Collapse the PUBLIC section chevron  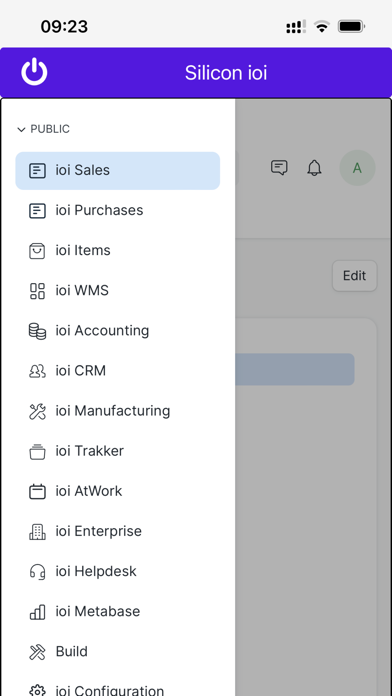tap(21, 130)
